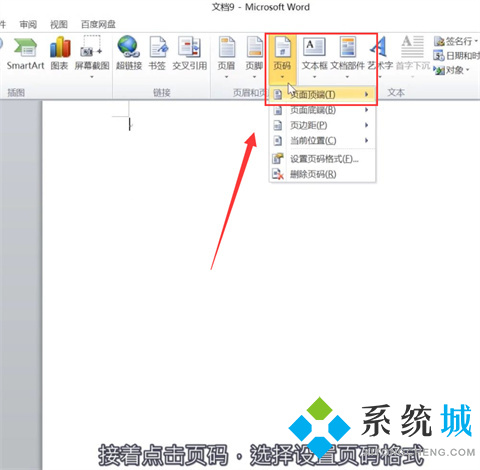Expand the 当前位置 submenu arrow
The width and height of the screenshot is (480, 470).
366,140
